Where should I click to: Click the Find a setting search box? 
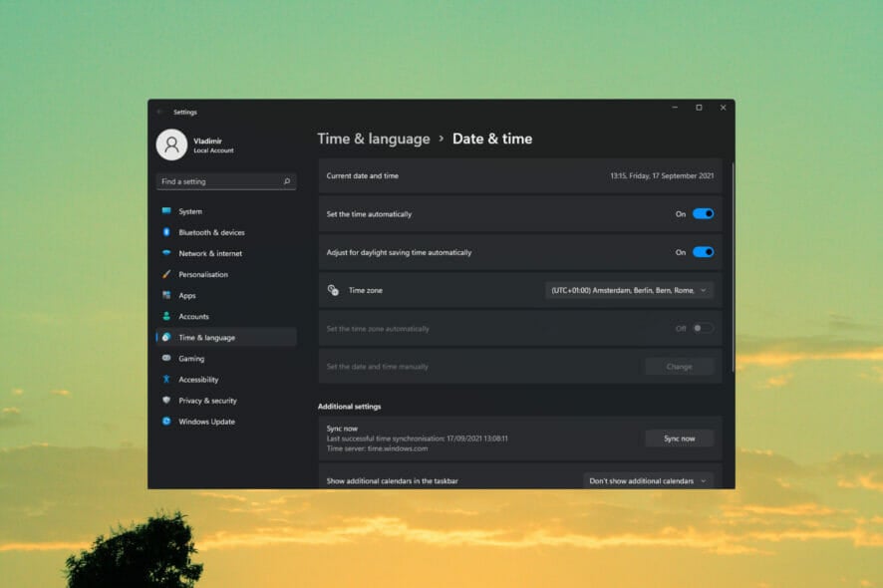tap(226, 181)
